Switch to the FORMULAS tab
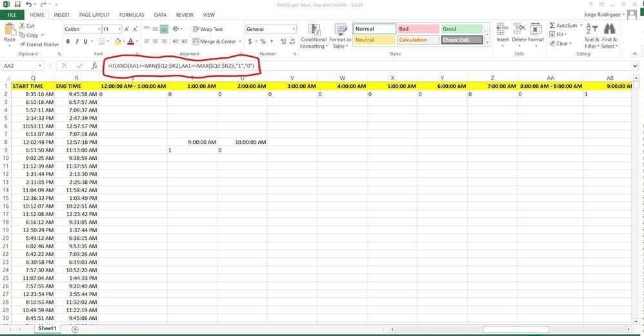The height and width of the screenshot is (336, 644). (132, 15)
